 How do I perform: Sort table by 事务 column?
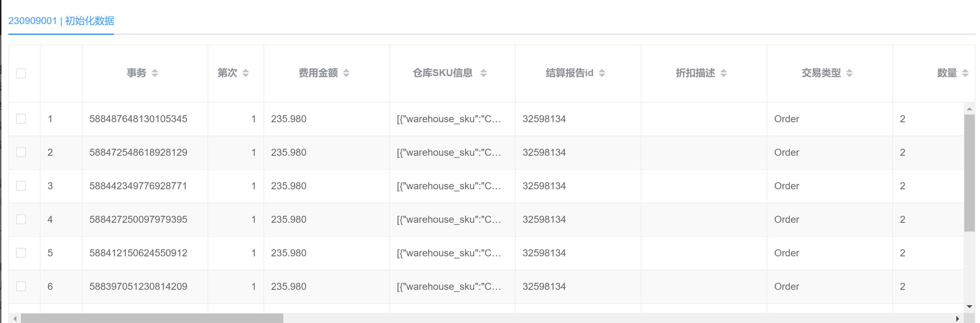pyautogui.click(x=154, y=73)
